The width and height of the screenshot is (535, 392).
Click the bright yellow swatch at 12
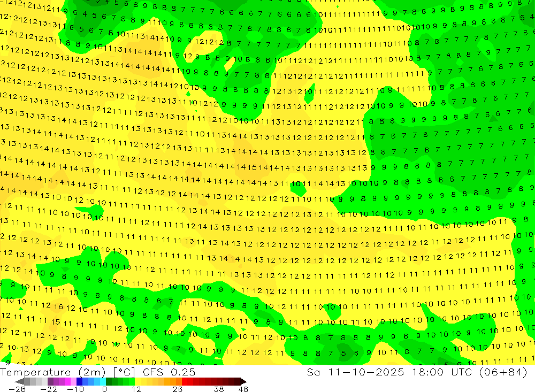[x=138, y=381]
